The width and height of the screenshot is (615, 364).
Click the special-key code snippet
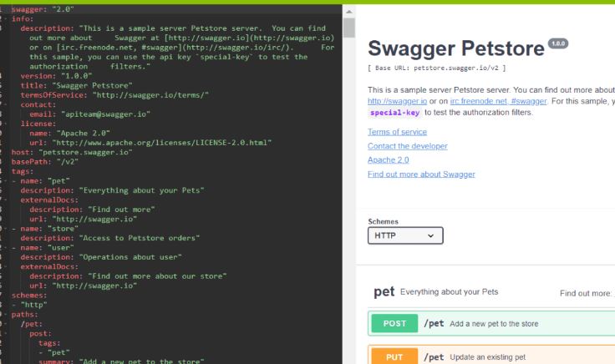coord(394,113)
